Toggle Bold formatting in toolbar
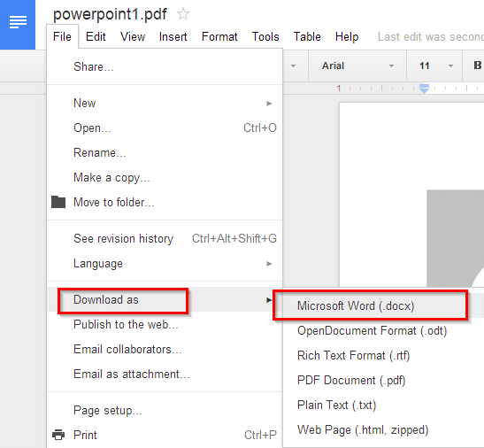The height and width of the screenshot is (448, 484). [477, 66]
